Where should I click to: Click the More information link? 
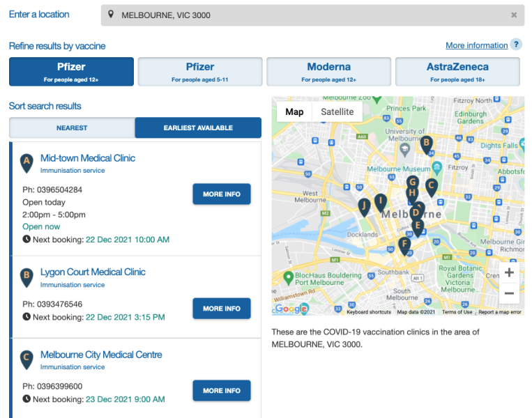click(x=476, y=45)
